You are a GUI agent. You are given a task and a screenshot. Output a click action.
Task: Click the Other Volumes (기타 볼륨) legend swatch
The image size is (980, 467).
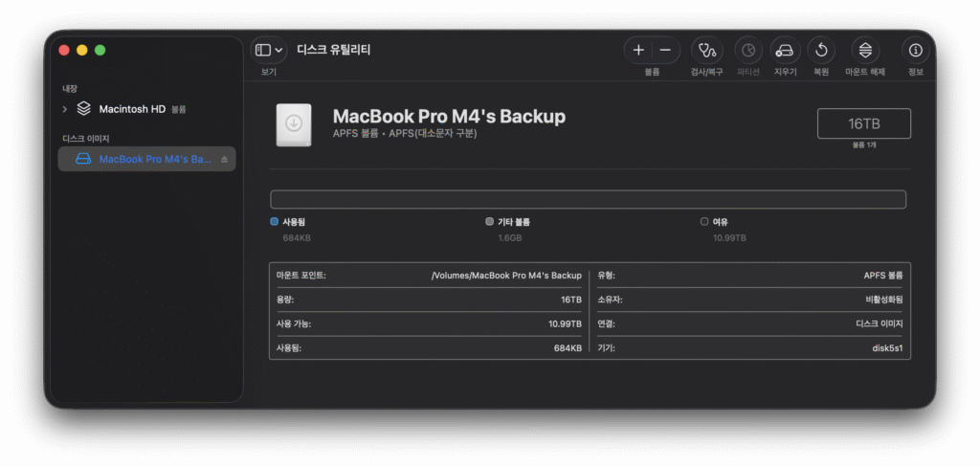pos(490,221)
